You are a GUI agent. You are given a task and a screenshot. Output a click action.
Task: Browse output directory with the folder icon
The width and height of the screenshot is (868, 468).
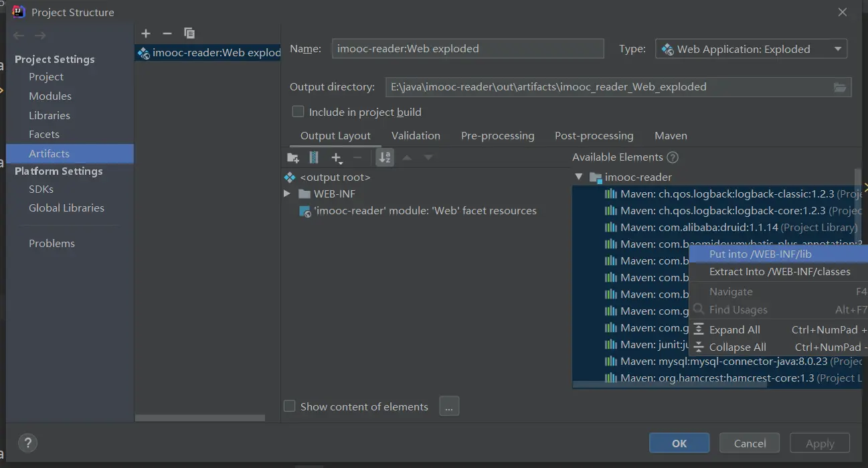[840, 87]
